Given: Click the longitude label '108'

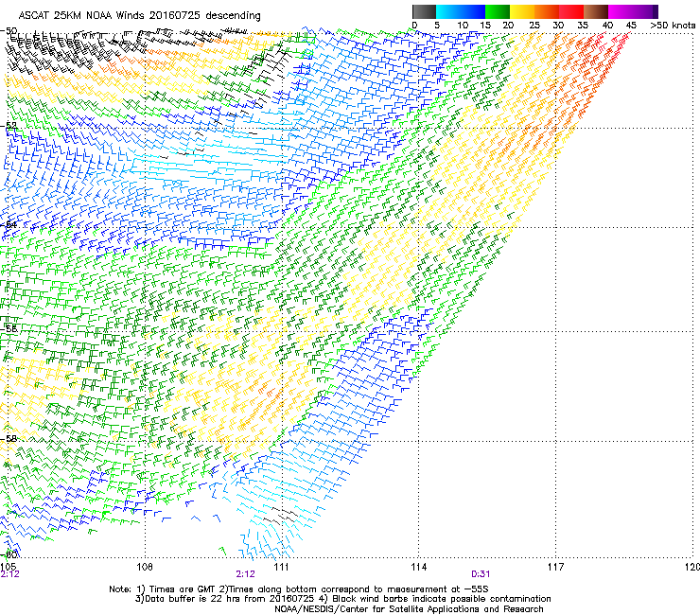Looking at the screenshot, I should click(x=145, y=567).
